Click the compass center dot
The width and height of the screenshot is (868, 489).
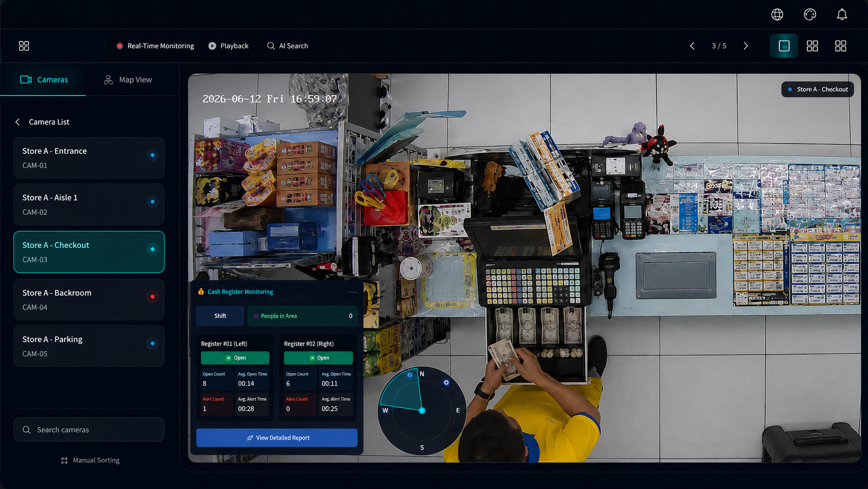(x=422, y=411)
